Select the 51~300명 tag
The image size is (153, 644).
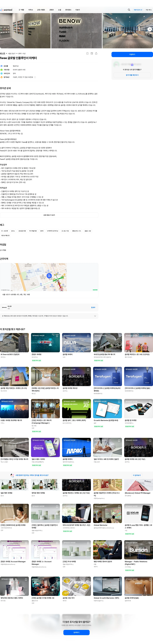pos(4,231)
